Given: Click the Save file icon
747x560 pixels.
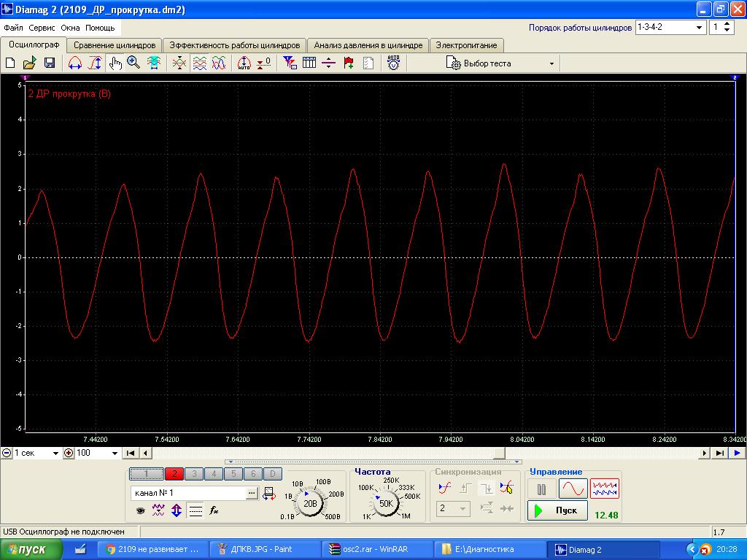Looking at the screenshot, I should point(50,63).
